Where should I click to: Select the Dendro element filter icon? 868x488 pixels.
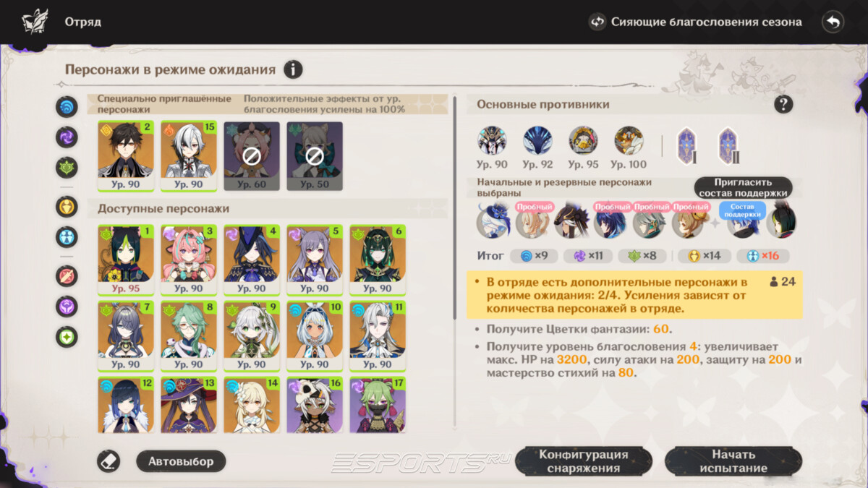[x=67, y=168]
